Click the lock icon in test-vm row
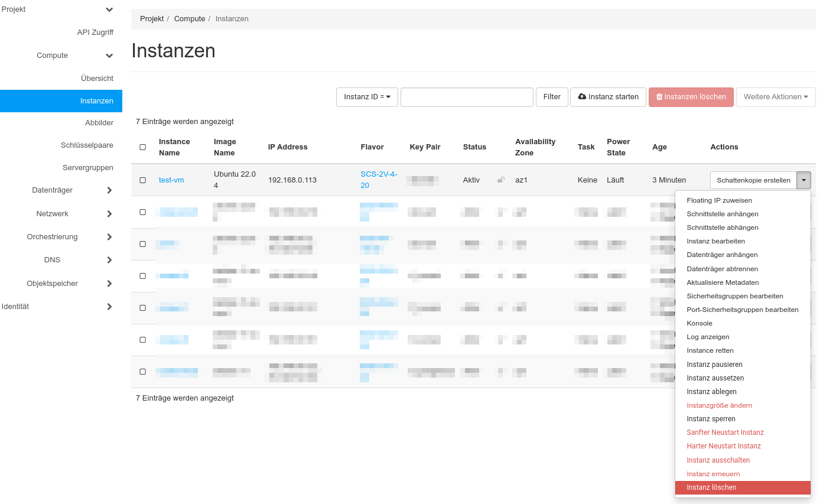 (x=501, y=180)
